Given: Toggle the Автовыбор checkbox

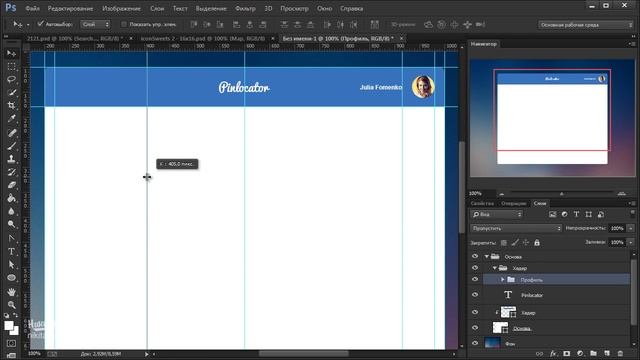Looking at the screenshot, I should click(40, 24).
